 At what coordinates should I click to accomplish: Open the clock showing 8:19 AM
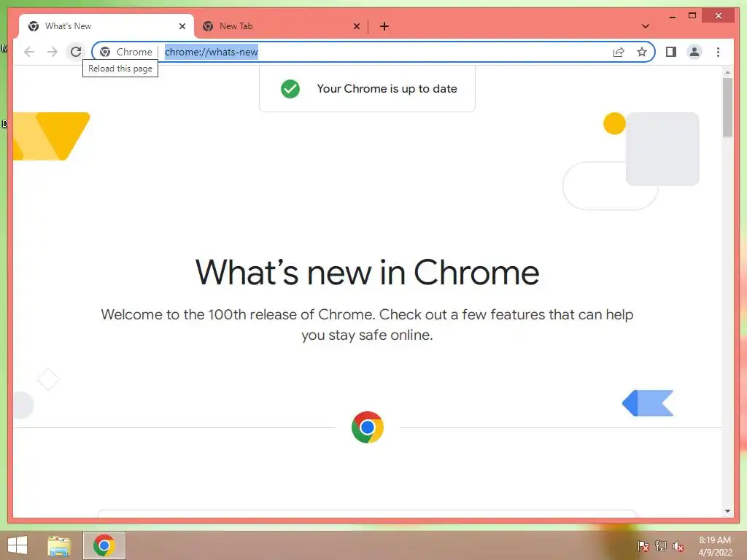[715, 546]
